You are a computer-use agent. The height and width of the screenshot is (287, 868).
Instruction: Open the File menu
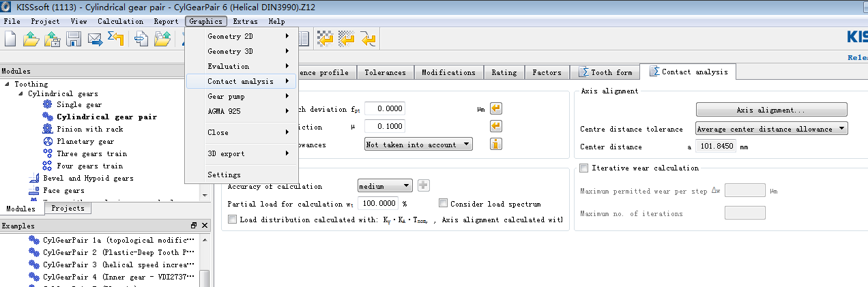12,21
